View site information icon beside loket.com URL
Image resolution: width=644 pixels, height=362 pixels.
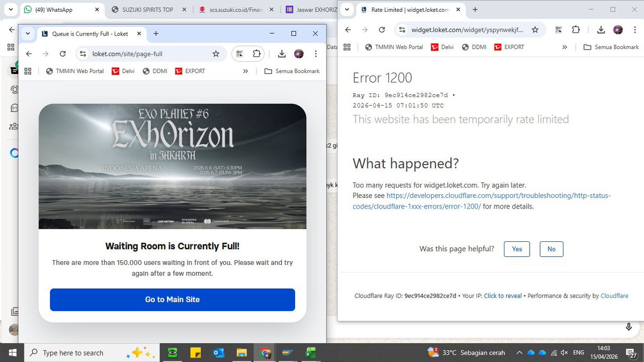[83, 54]
